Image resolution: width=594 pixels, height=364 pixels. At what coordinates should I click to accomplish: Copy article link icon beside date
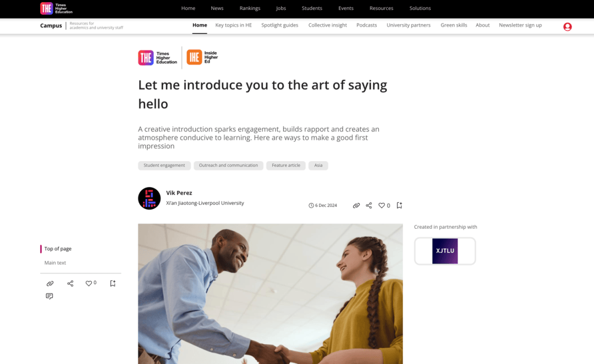pyautogui.click(x=356, y=205)
